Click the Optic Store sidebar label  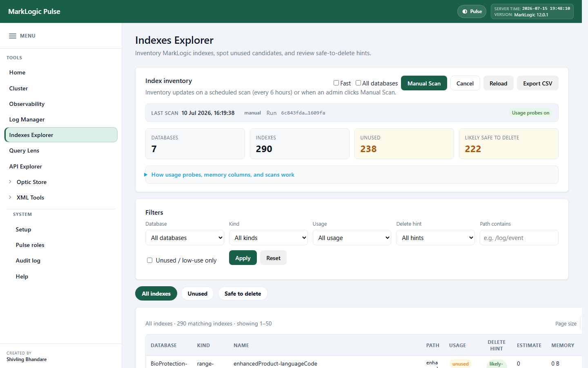[31, 182]
